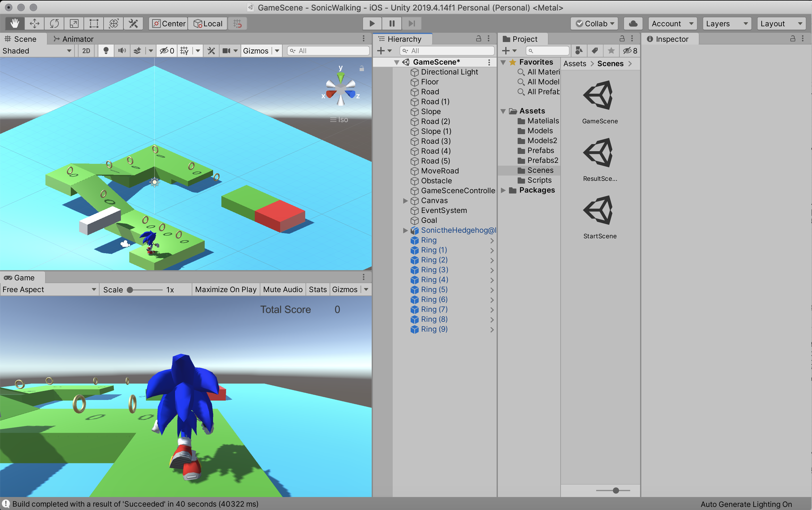This screenshot has width=812, height=510.
Task: Open Account dropdown
Action: coord(673,23)
